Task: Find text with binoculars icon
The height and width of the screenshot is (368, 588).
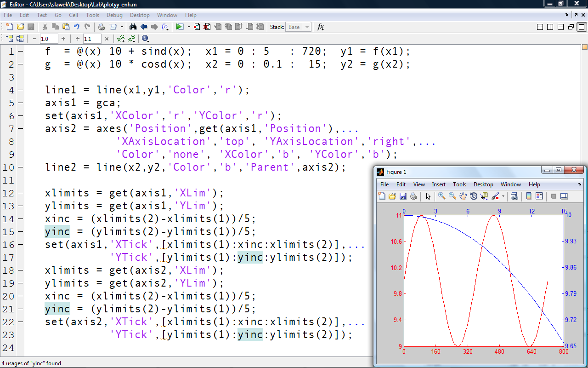Action: [x=133, y=27]
